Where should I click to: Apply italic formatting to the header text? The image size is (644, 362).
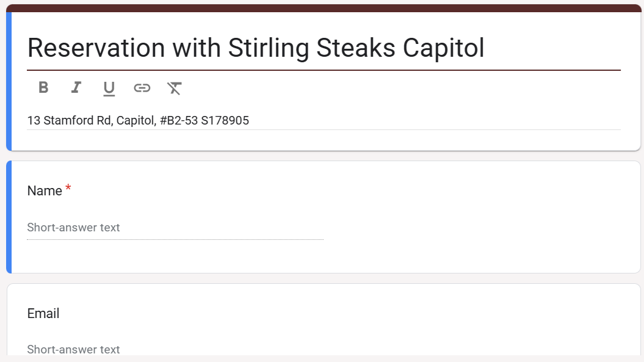pos(76,87)
